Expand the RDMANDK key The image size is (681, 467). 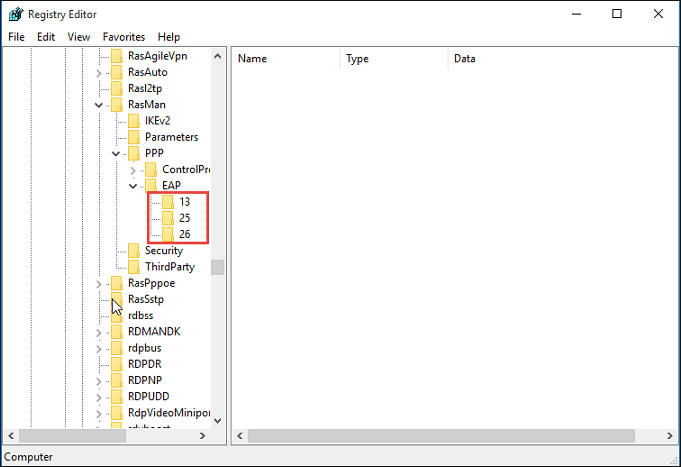click(99, 333)
